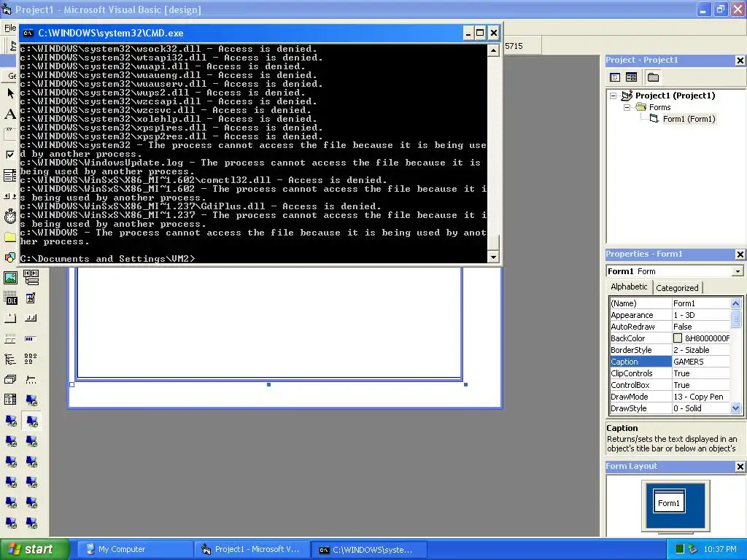Switch to the Categorized properties tab

677,288
